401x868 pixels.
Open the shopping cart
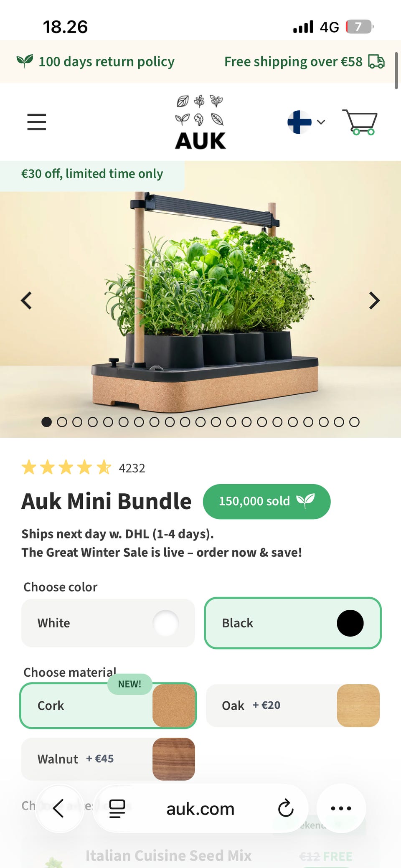click(x=360, y=122)
